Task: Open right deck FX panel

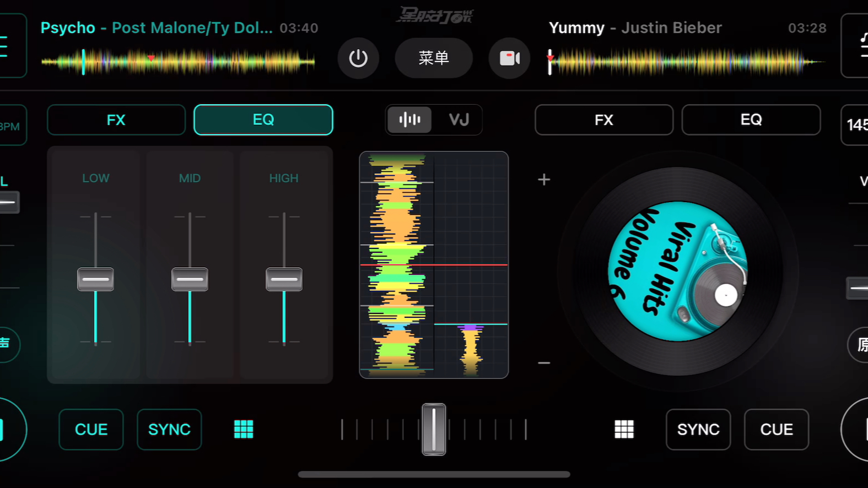Action: click(x=604, y=120)
